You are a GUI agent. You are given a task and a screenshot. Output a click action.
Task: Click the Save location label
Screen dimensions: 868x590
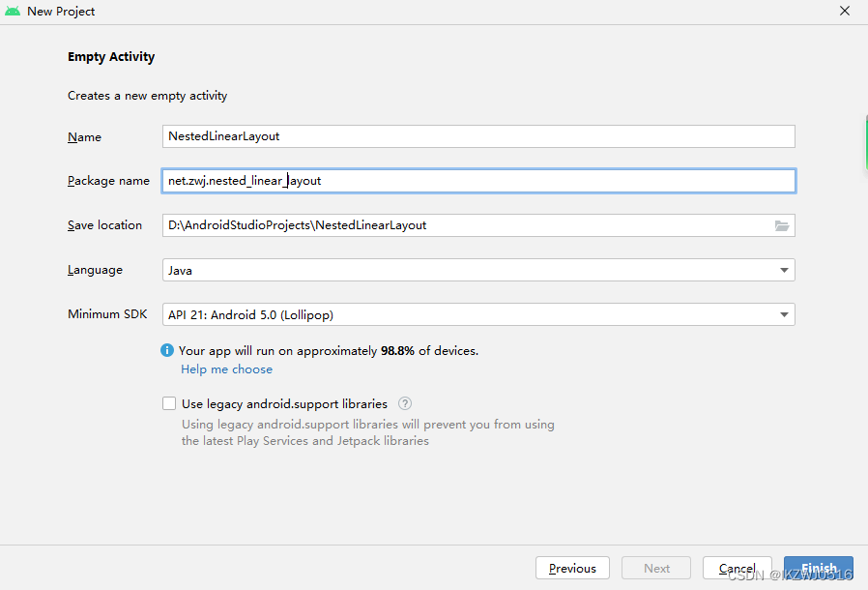pyautogui.click(x=104, y=225)
